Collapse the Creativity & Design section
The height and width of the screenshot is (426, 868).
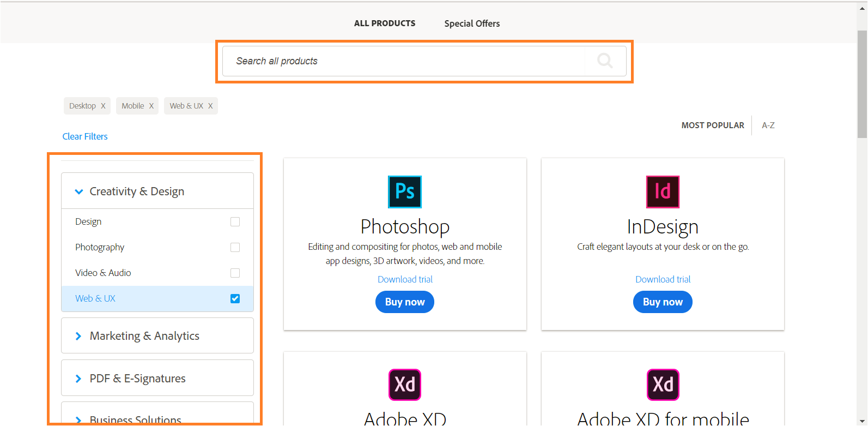[x=157, y=191]
